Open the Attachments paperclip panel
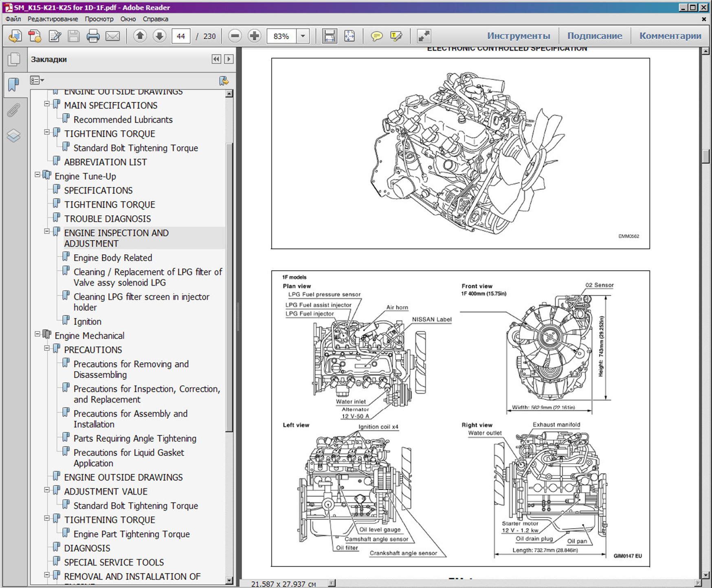The width and height of the screenshot is (712, 588). [13, 110]
